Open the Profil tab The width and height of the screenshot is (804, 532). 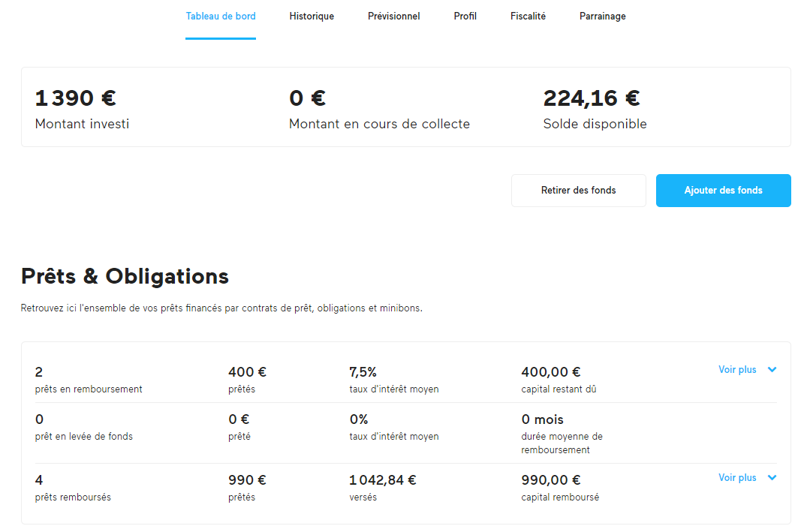465,17
